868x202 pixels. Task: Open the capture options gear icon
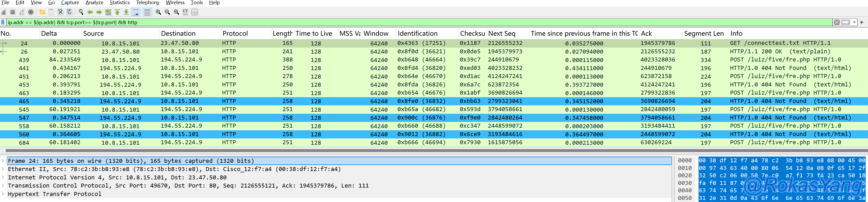click(x=31, y=12)
